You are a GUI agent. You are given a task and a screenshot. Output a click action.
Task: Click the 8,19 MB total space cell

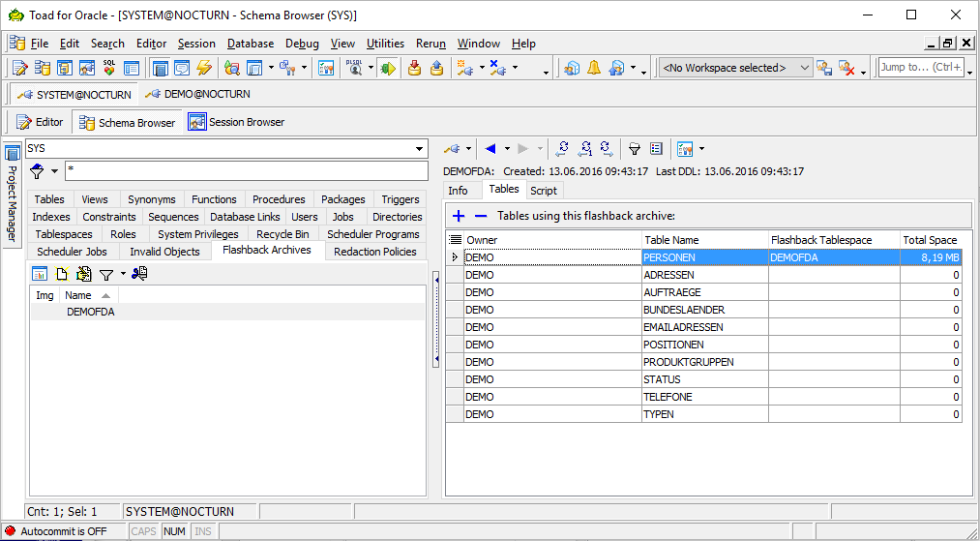coord(931,257)
